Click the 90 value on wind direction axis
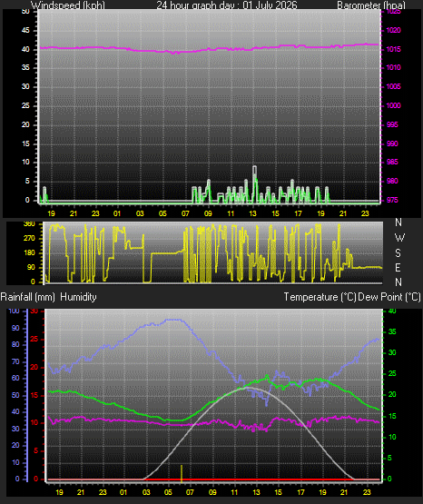The height and width of the screenshot is (504, 423). tap(31, 267)
